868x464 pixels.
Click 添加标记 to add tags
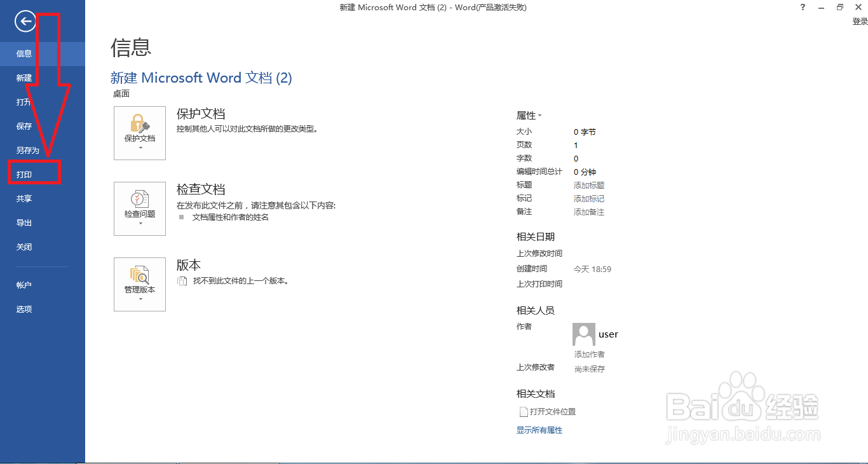[x=589, y=199]
